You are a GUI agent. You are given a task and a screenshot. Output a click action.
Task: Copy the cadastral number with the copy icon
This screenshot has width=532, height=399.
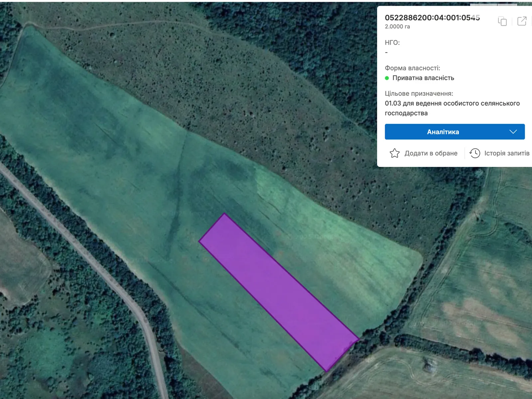tap(502, 21)
